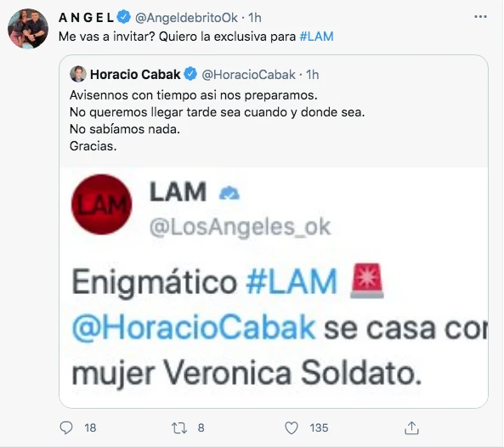This screenshot has height=447, width=504.
Task: Click the red LAM logo image
Action: point(102,205)
